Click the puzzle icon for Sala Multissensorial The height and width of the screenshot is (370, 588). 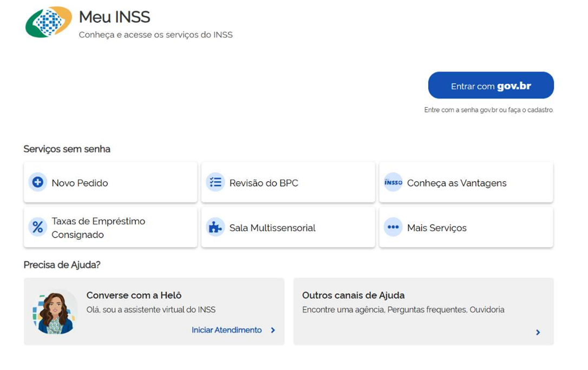click(x=215, y=227)
